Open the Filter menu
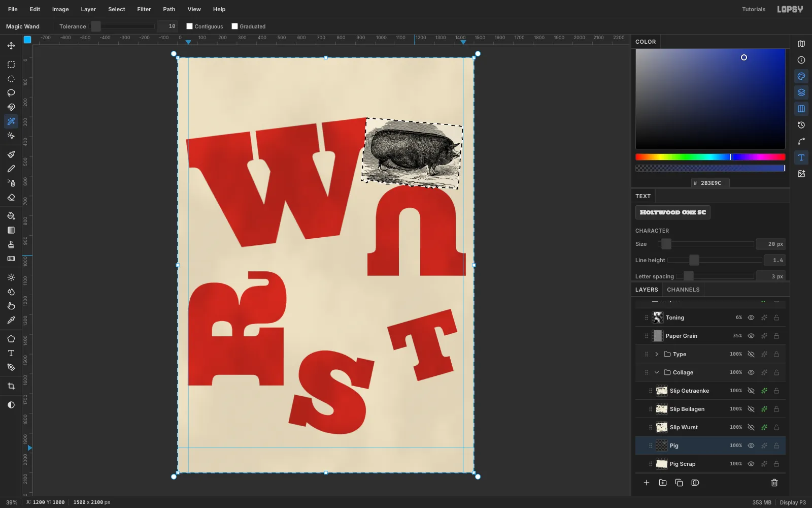Screen dimensions: 812x508 tap(144, 9)
